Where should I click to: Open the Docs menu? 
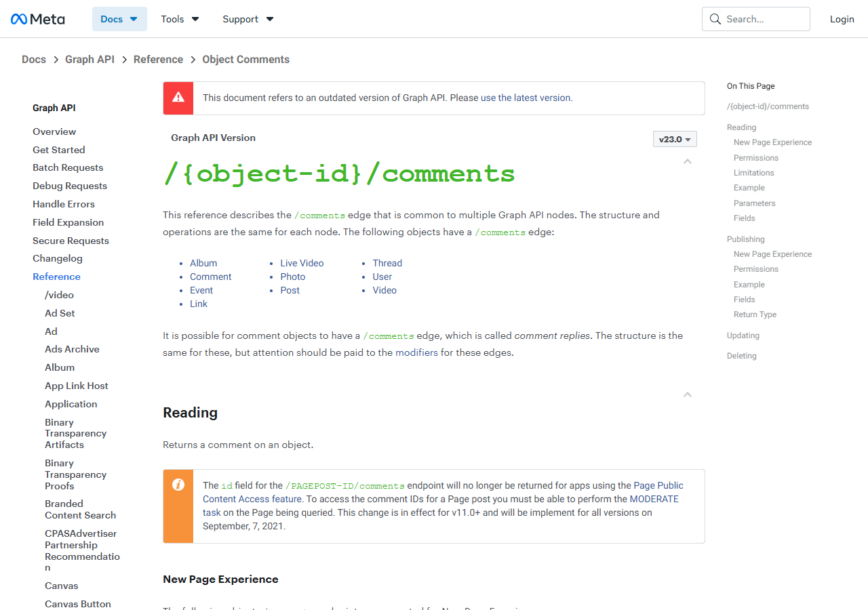click(x=119, y=19)
